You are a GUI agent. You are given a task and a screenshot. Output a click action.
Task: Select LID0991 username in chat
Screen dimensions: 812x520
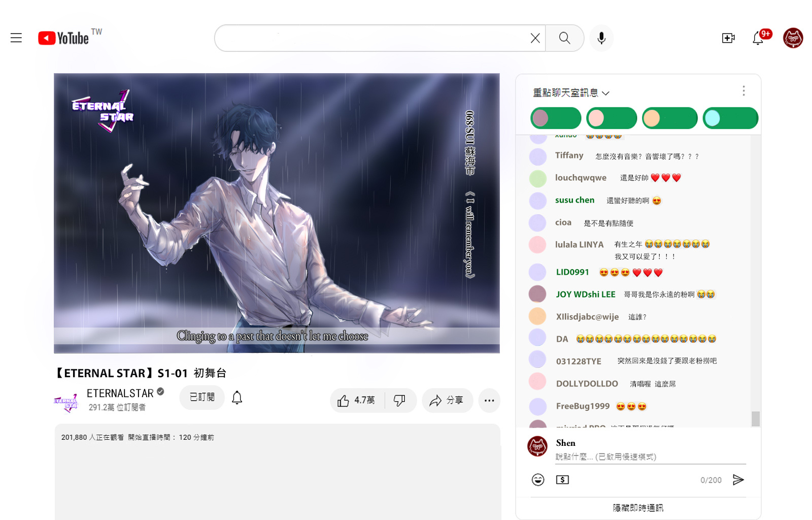(x=572, y=272)
